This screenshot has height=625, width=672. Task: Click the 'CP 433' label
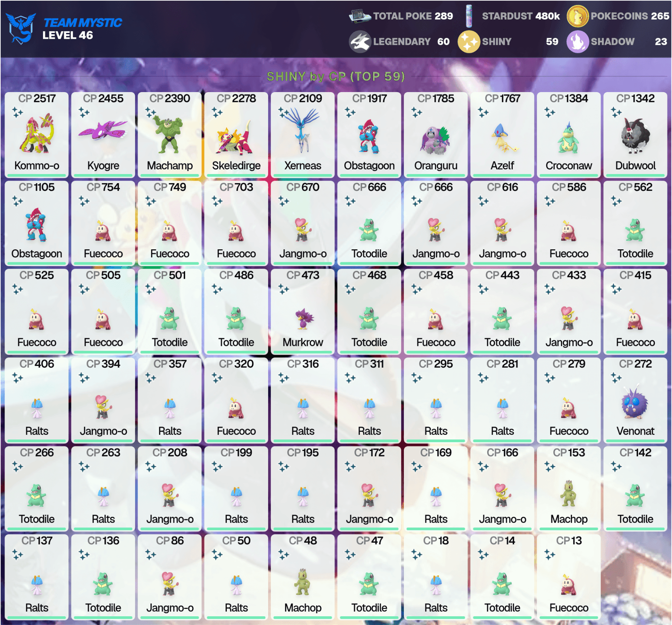click(x=569, y=275)
